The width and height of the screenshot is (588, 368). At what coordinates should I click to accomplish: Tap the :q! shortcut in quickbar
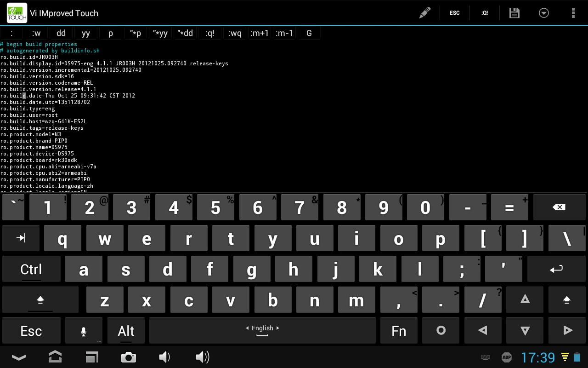coord(210,33)
